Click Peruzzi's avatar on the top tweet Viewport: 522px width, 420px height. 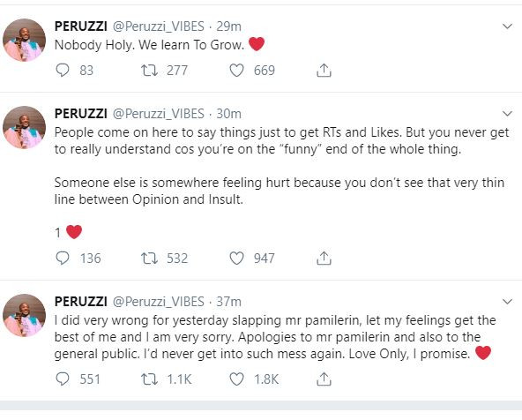pos(25,40)
